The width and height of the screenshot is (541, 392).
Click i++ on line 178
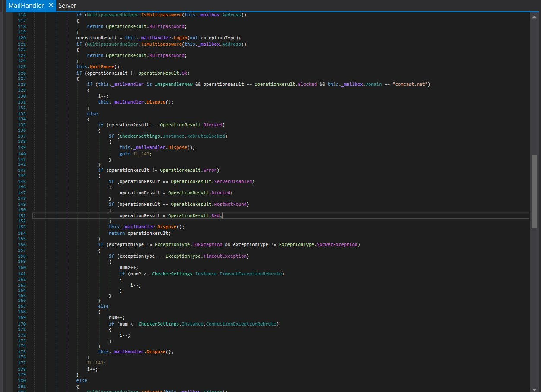tap(93, 369)
